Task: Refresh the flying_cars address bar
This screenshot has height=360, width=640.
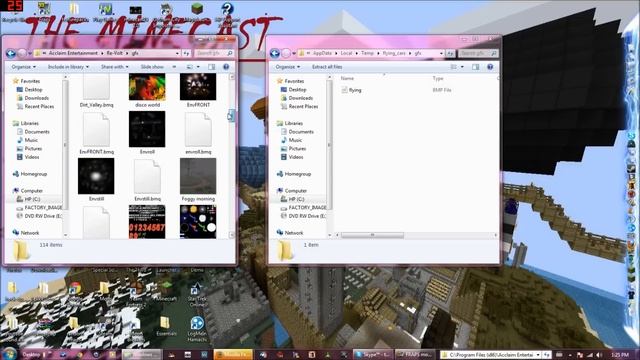Action: [450, 53]
